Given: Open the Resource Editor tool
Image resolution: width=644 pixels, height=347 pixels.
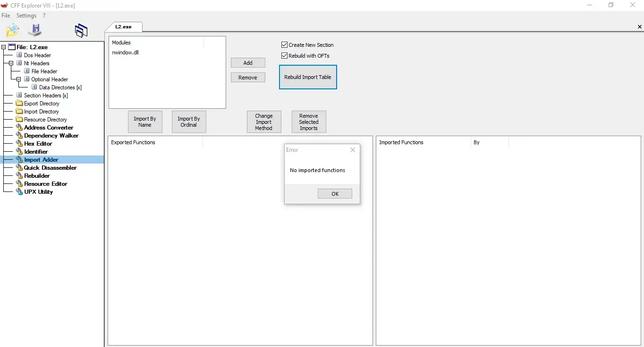Looking at the screenshot, I should click(x=45, y=184).
